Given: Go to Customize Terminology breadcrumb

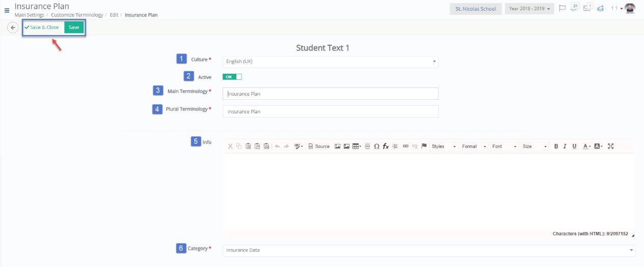Looking at the screenshot, I should coord(77,15).
